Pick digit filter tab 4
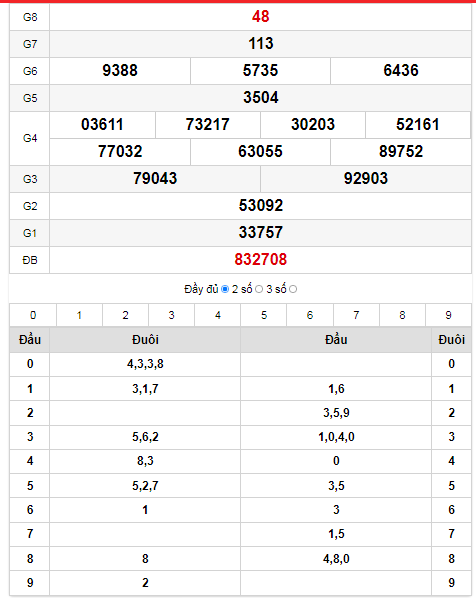 coord(218,315)
